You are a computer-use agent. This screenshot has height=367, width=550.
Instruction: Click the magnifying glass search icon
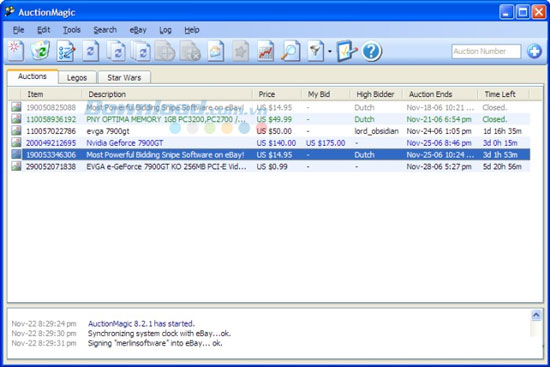pos(290,51)
